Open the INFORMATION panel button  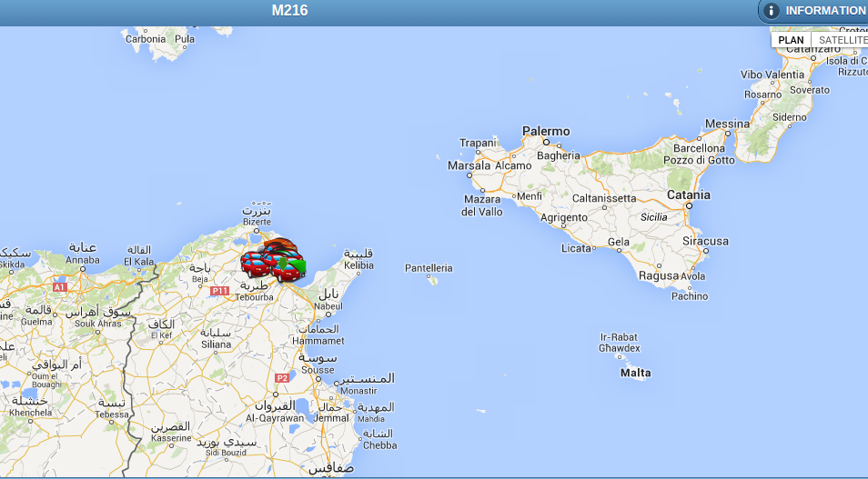click(813, 11)
